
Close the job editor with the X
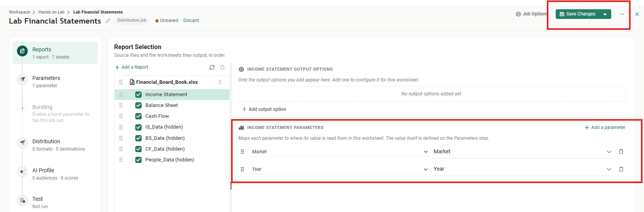637,14
